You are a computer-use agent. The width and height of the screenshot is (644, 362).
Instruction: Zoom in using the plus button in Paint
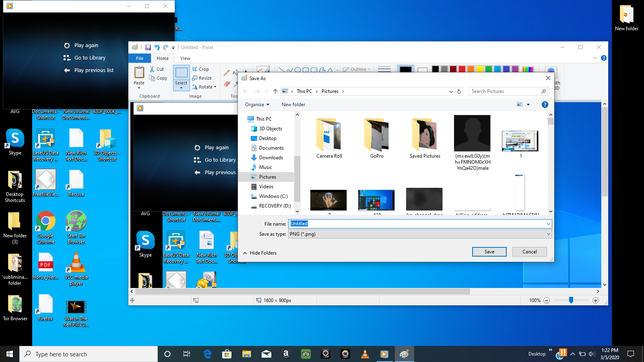pyautogui.click(x=596, y=300)
